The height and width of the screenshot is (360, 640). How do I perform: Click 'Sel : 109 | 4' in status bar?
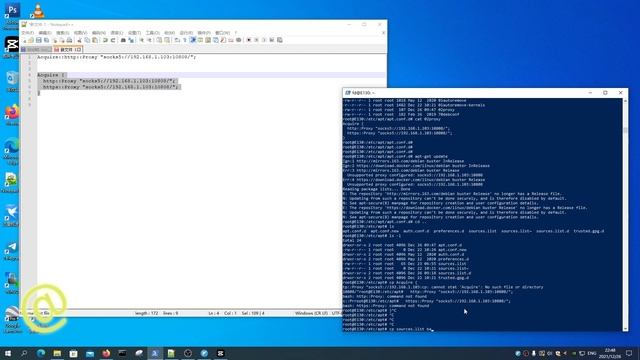[x=253, y=313]
